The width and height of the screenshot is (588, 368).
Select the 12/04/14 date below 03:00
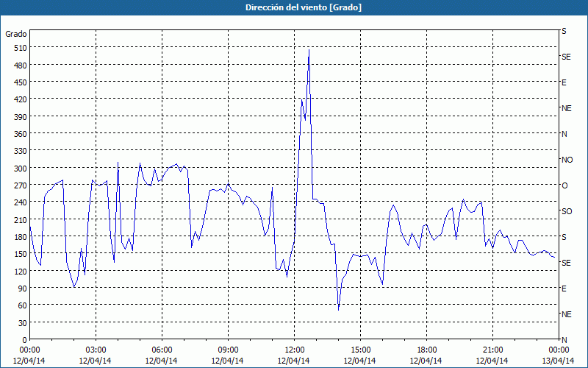coord(95,361)
